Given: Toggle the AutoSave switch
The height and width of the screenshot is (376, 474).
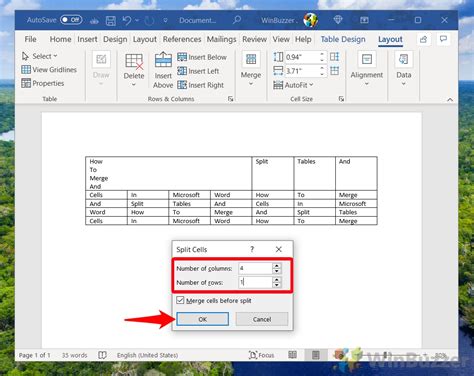Looking at the screenshot, I should (x=71, y=20).
